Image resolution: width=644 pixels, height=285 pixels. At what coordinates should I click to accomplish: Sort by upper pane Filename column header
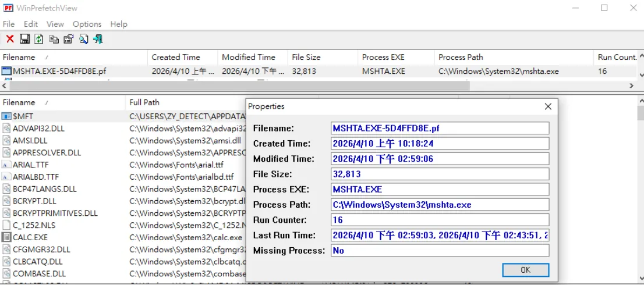[74, 57]
